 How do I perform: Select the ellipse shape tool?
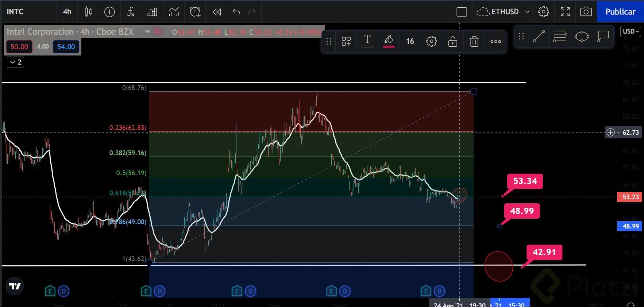tap(582, 36)
